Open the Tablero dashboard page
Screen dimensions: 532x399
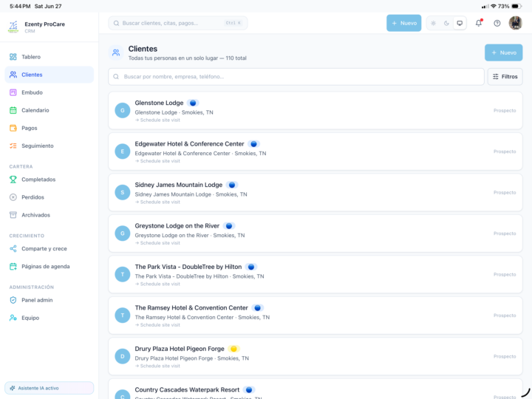50,57
